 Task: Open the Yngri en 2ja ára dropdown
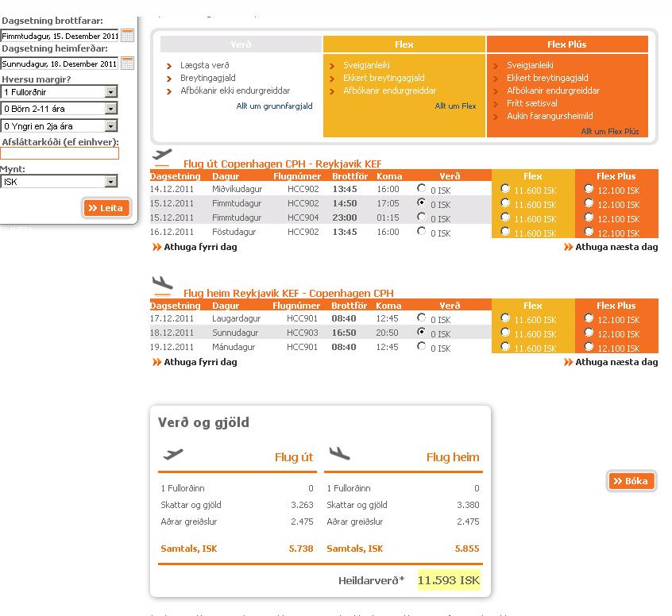pos(59,126)
